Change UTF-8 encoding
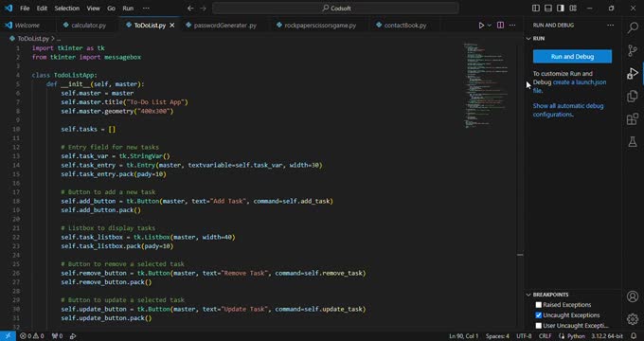 (524, 336)
